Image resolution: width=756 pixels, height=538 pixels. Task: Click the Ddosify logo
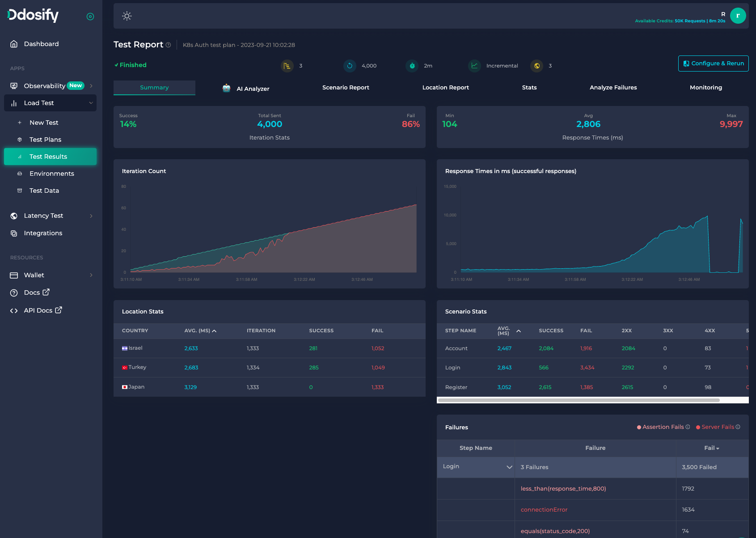[x=33, y=15]
